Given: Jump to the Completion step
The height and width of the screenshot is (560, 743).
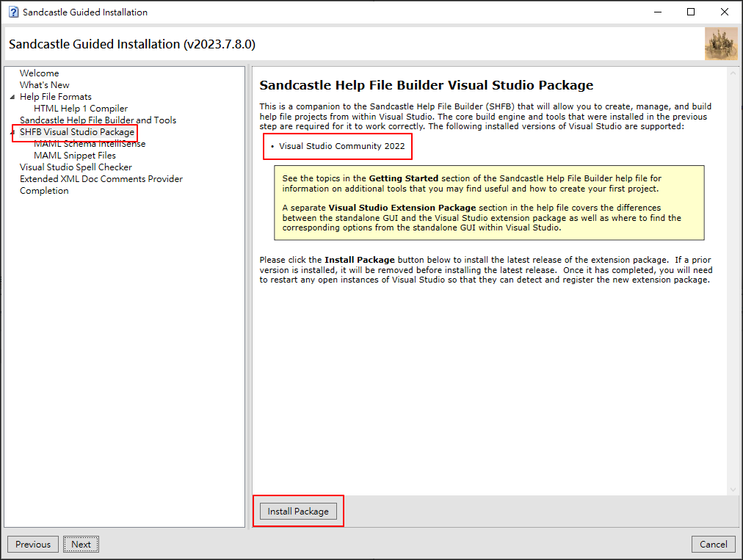Looking at the screenshot, I should (x=44, y=190).
